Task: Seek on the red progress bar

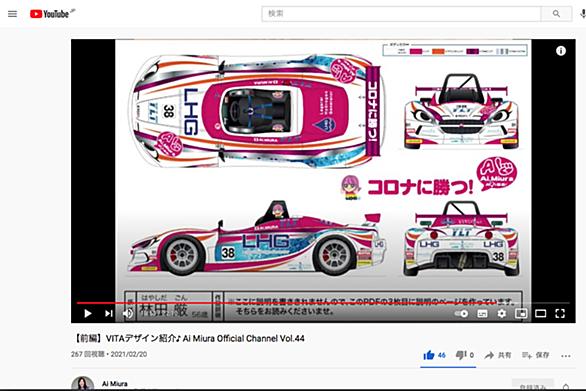Action: [x=323, y=303]
